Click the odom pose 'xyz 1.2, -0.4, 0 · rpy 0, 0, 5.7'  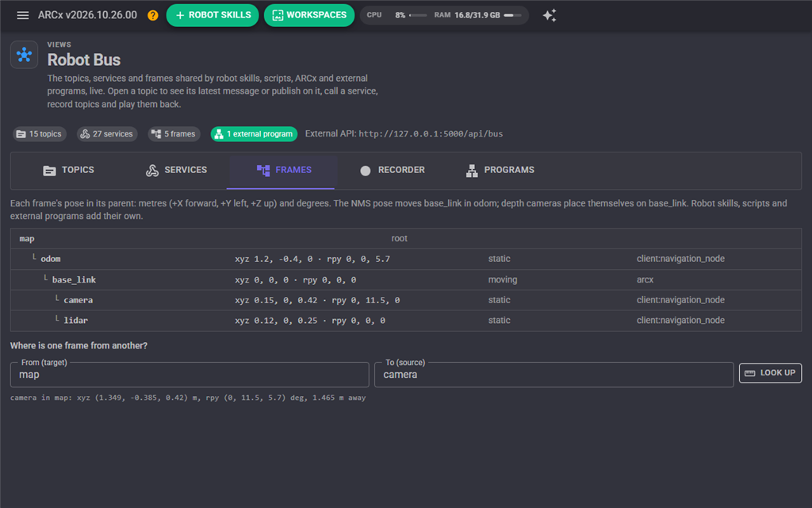(x=312, y=259)
